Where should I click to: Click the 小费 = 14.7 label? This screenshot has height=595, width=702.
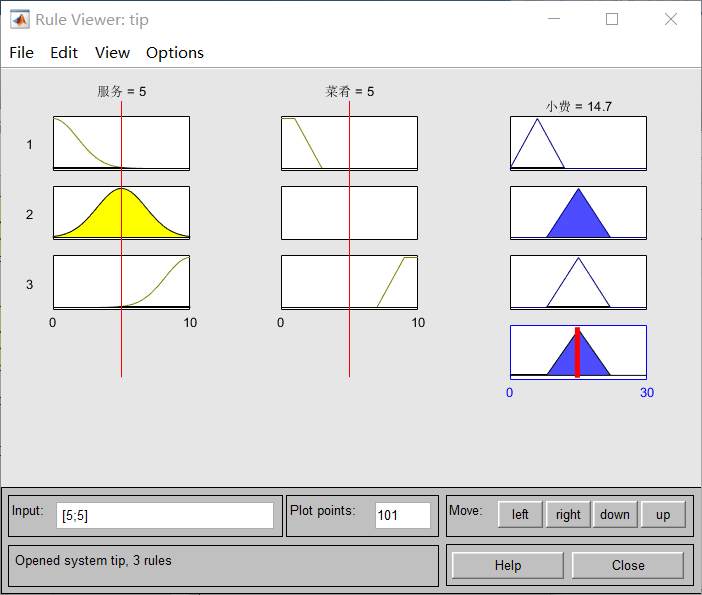(x=578, y=107)
